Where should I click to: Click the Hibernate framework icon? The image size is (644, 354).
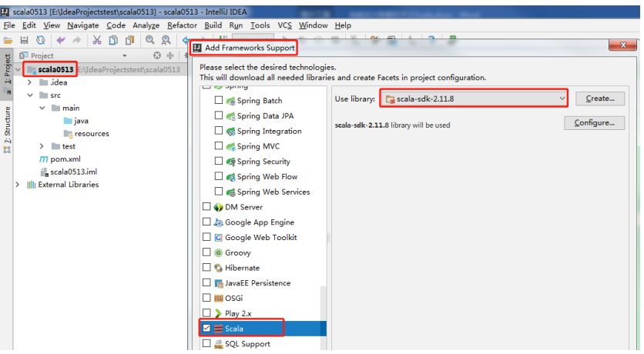click(219, 268)
